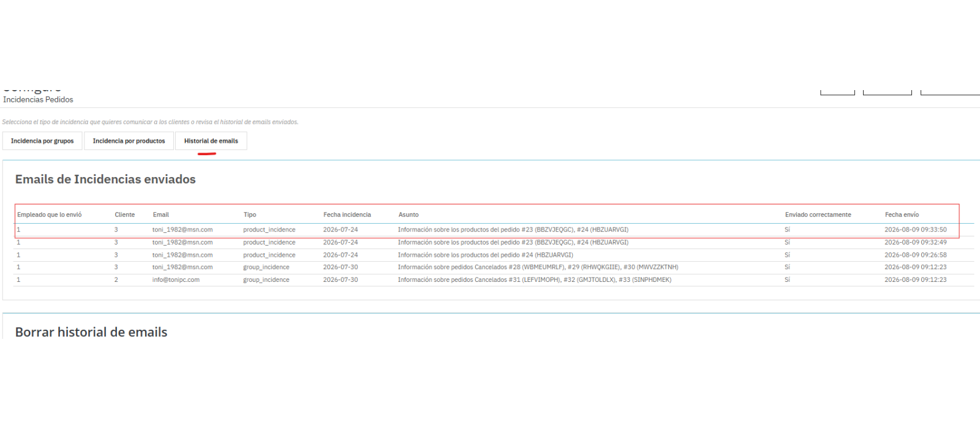Click the Email column header
Image resolution: width=980 pixels, height=429 pixels.
160,214
